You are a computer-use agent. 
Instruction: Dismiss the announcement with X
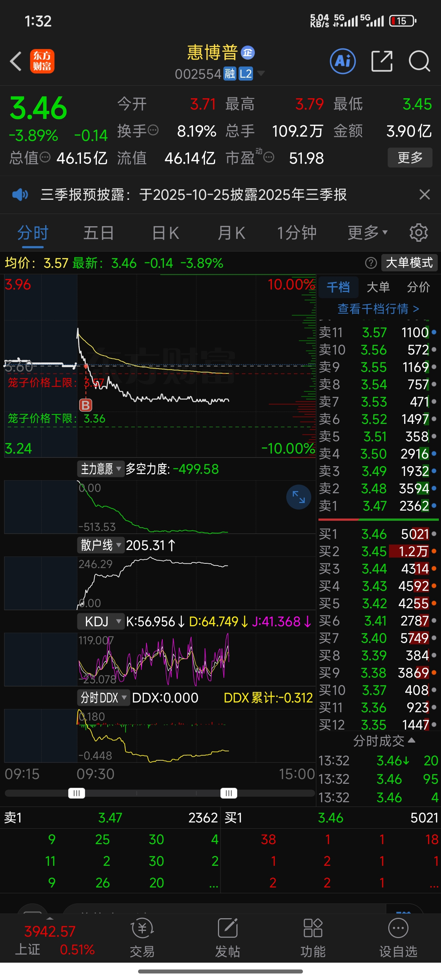[425, 195]
